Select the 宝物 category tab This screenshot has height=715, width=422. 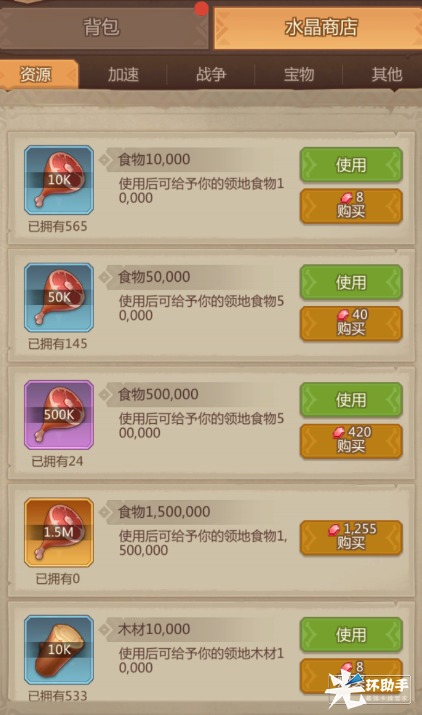299,74
